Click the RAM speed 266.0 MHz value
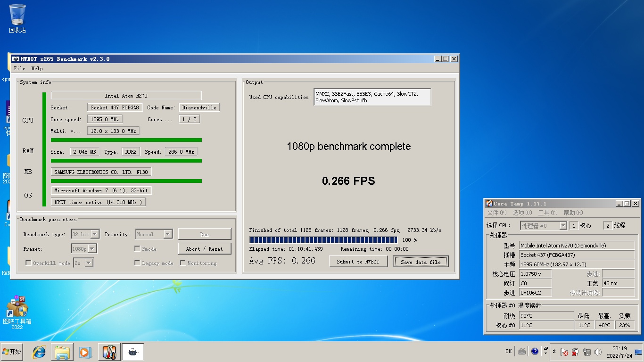The width and height of the screenshot is (644, 362). coord(181,152)
